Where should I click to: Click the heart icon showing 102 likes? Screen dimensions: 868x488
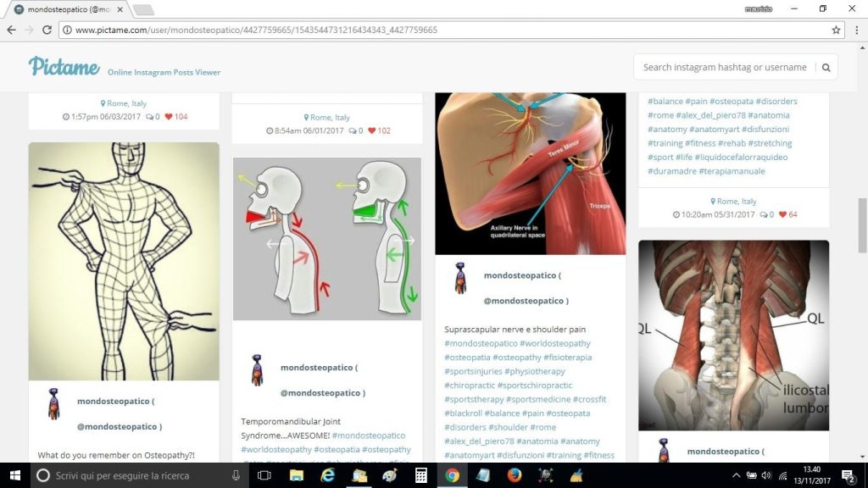coord(372,130)
